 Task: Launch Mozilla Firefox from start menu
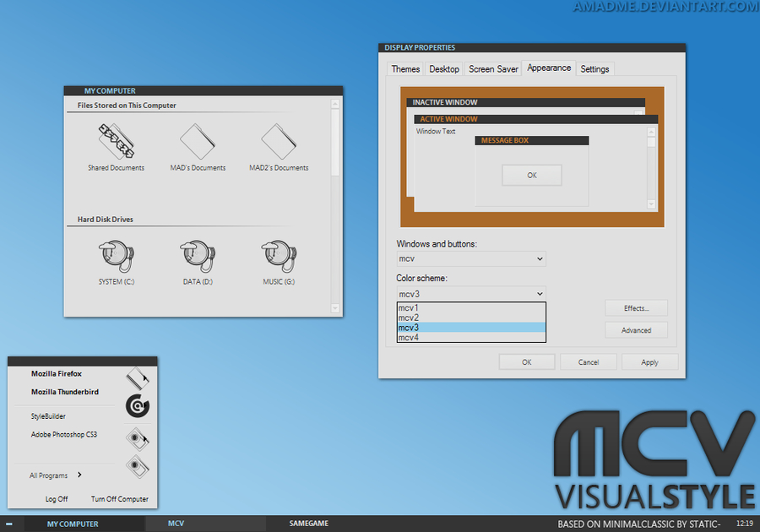(57, 373)
